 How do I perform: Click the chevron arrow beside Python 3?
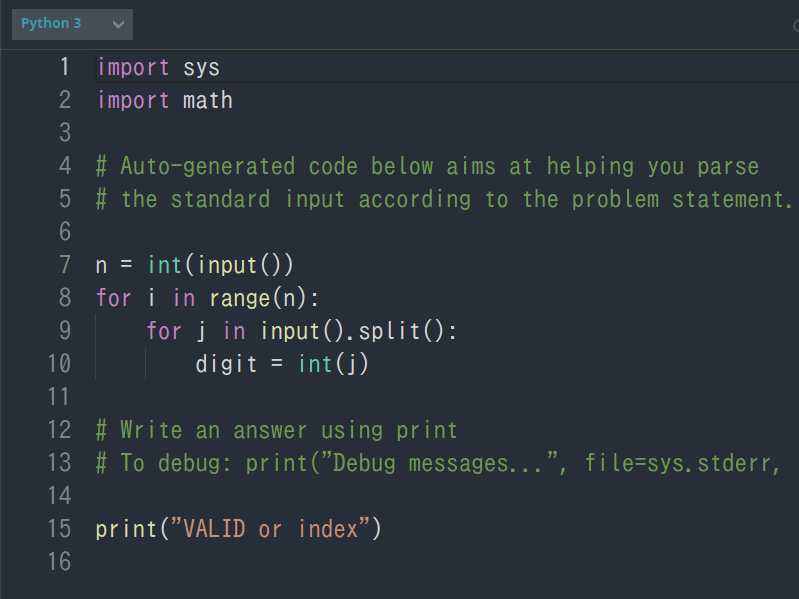click(x=118, y=24)
